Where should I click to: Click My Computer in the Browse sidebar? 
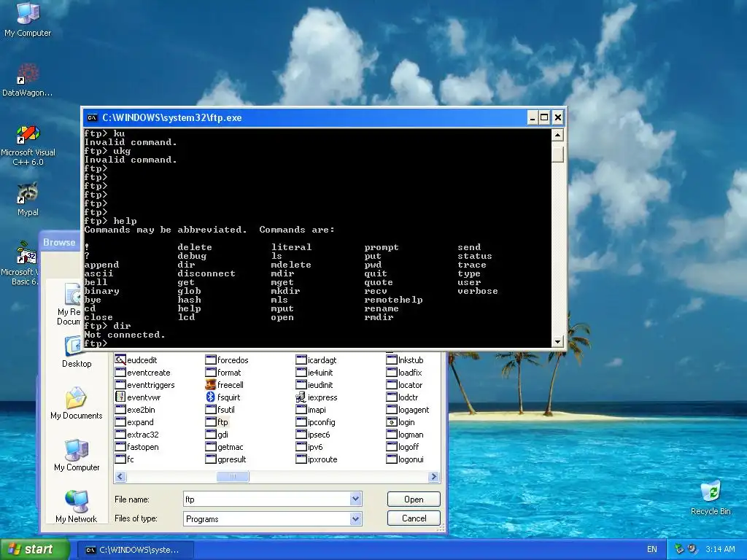coord(76,455)
